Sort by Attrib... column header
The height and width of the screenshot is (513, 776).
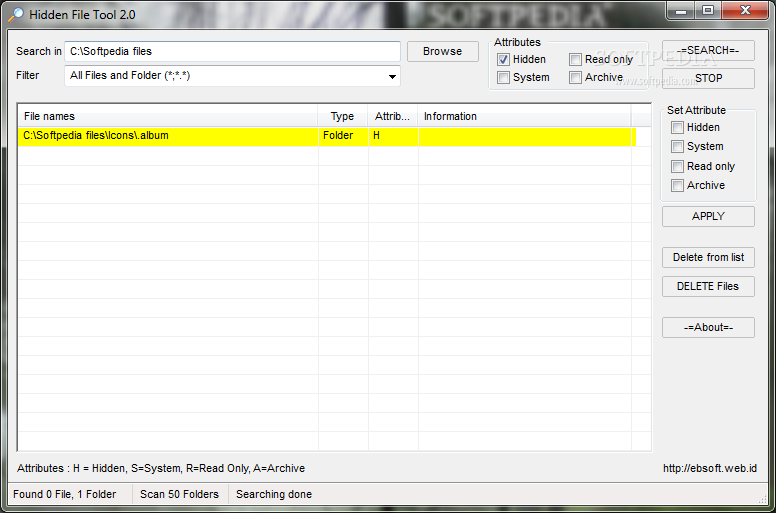click(392, 116)
